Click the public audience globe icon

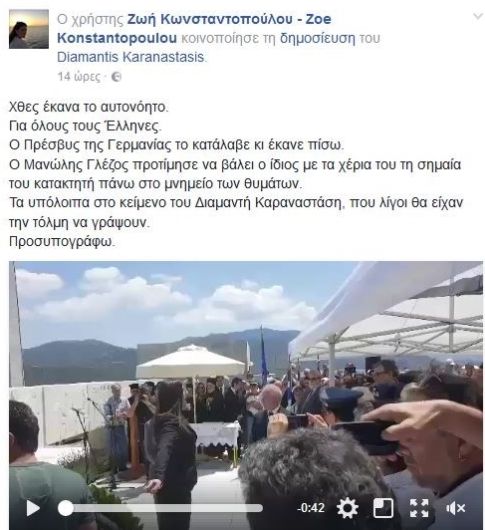tap(116, 77)
